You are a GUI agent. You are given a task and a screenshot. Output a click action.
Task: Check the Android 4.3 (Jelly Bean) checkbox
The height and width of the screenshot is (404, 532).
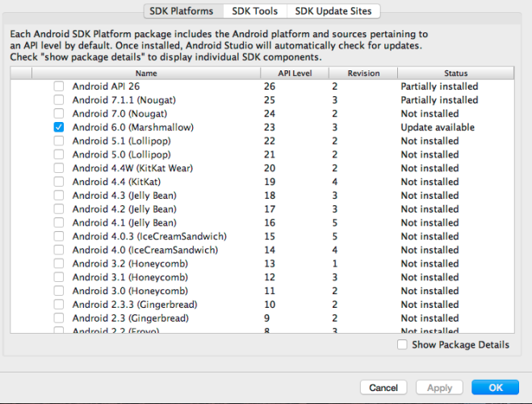[x=59, y=196]
